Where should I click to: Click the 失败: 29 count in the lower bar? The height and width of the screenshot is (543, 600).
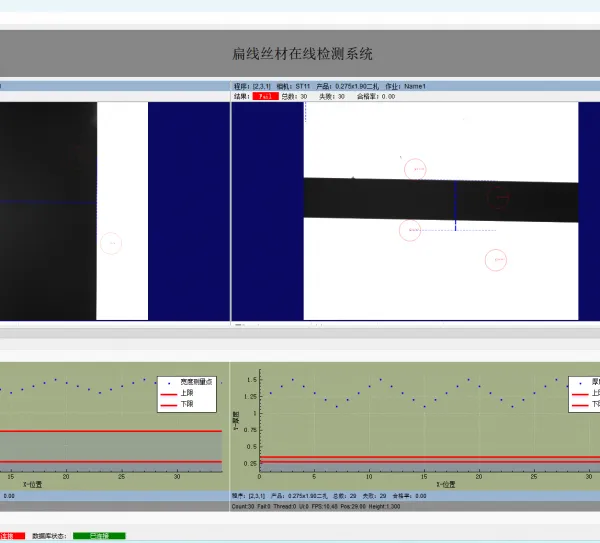tap(374, 496)
